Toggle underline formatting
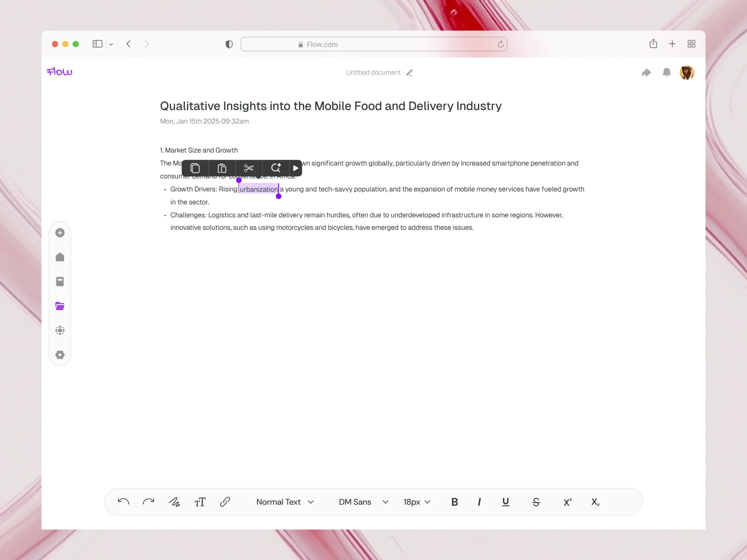The image size is (747, 560). point(505,502)
